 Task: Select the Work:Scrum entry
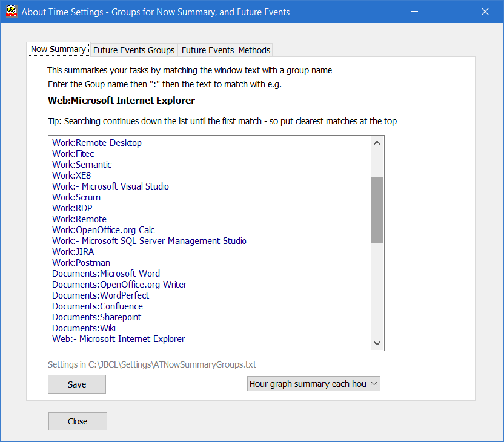pos(76,197)
